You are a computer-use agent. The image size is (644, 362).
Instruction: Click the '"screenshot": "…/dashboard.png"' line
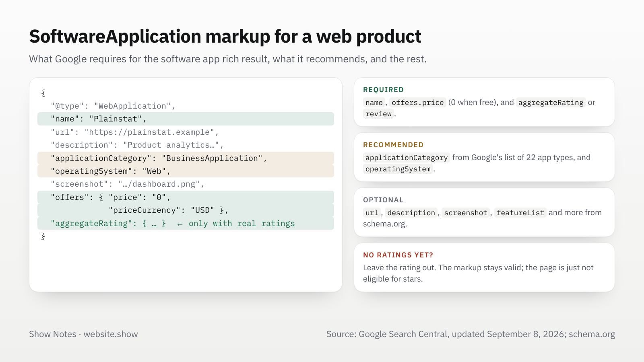[128, 184]
